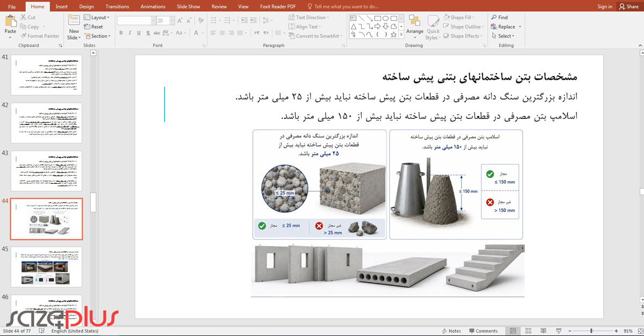Open the Arrange menu
Image resolution: width=644 pixels, height=336 pixels.
[x=414, y=27]
